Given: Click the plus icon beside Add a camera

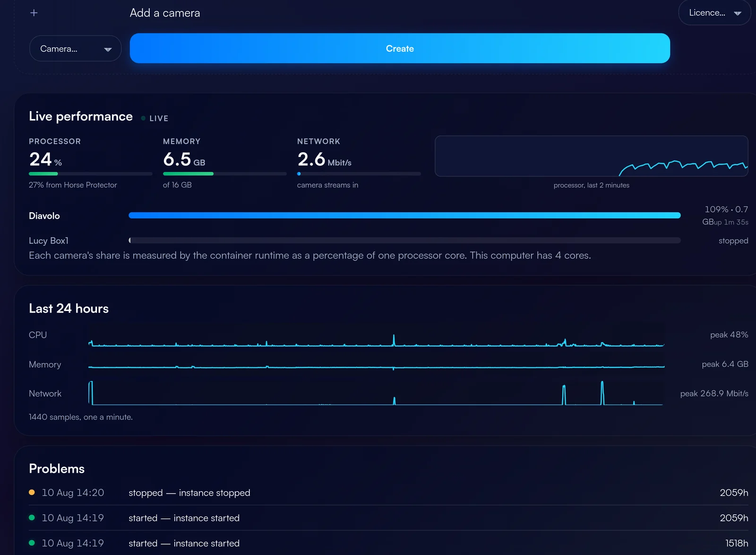Looking at the screenshot, I should tap(34, 13).
